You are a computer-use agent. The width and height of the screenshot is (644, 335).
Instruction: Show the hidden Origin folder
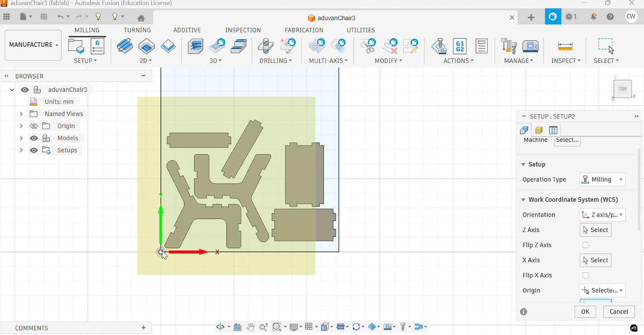(x=34, y=126)
